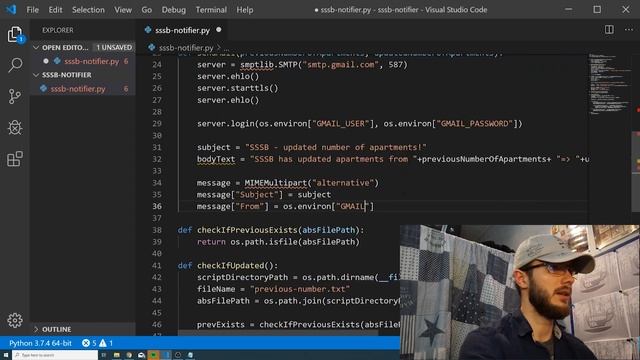This screenshot has height=360, width=640.
Task: Open the Debug view in activity bar
Action: (x=15, y=127)
